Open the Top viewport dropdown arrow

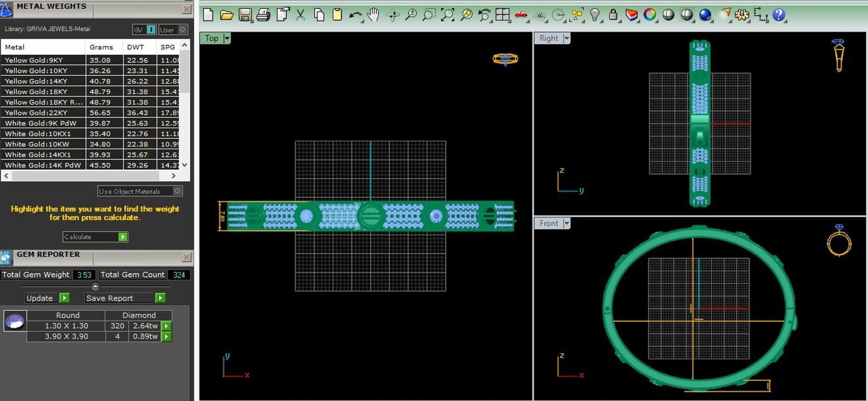point(227,38)
